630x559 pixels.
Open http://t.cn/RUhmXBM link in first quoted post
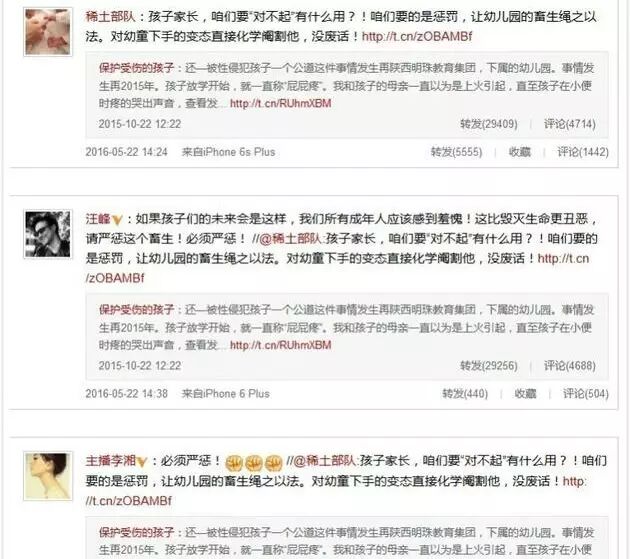(x=280, y=103)
